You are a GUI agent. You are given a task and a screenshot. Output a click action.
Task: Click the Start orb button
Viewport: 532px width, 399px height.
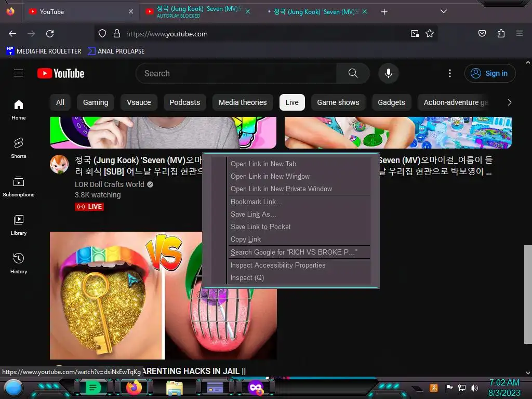(13, 388)
